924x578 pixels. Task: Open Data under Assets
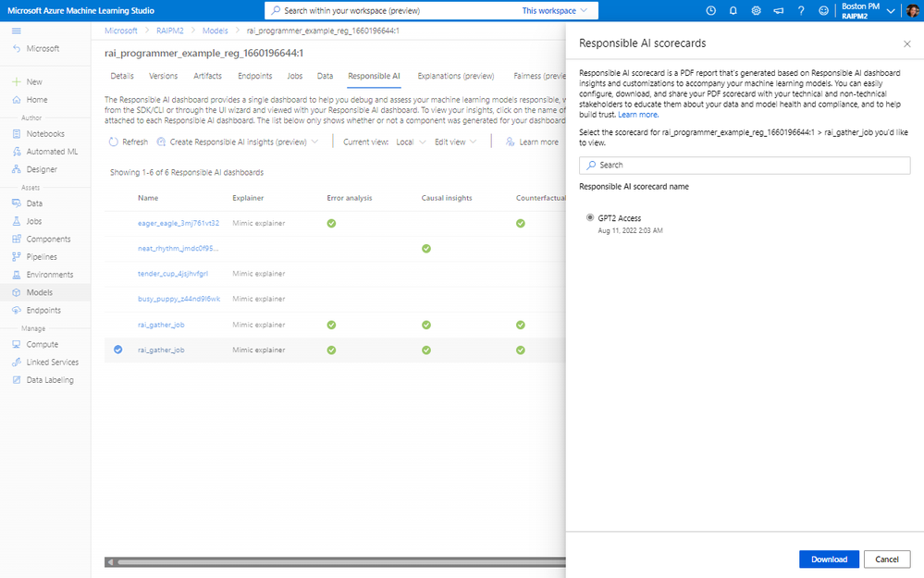click(x=28, y=203)
